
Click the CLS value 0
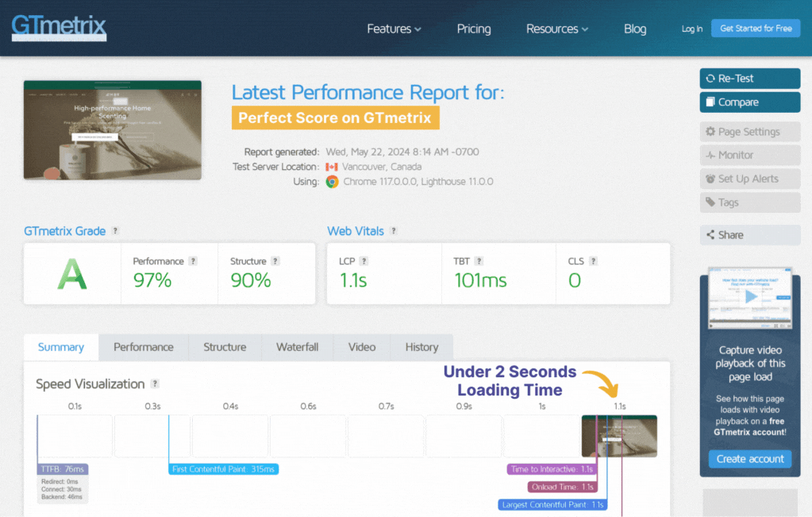click(575, 280)
